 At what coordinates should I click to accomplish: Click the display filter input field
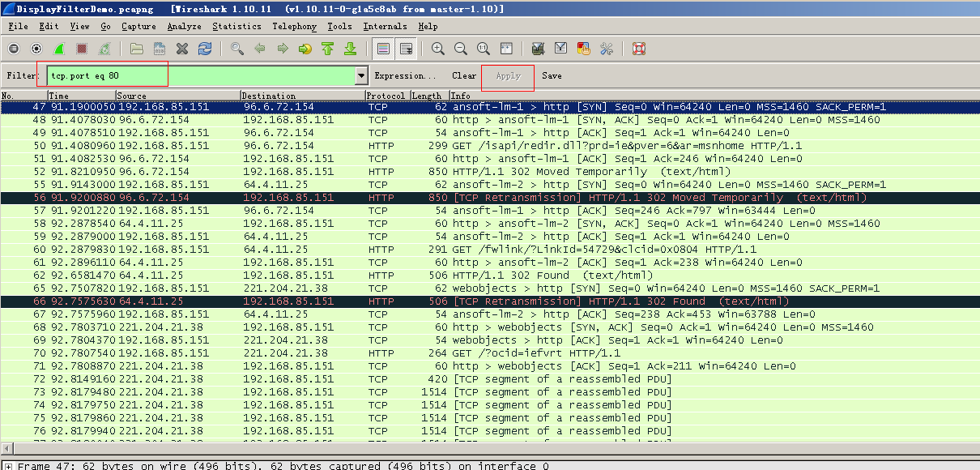[201, 75]
